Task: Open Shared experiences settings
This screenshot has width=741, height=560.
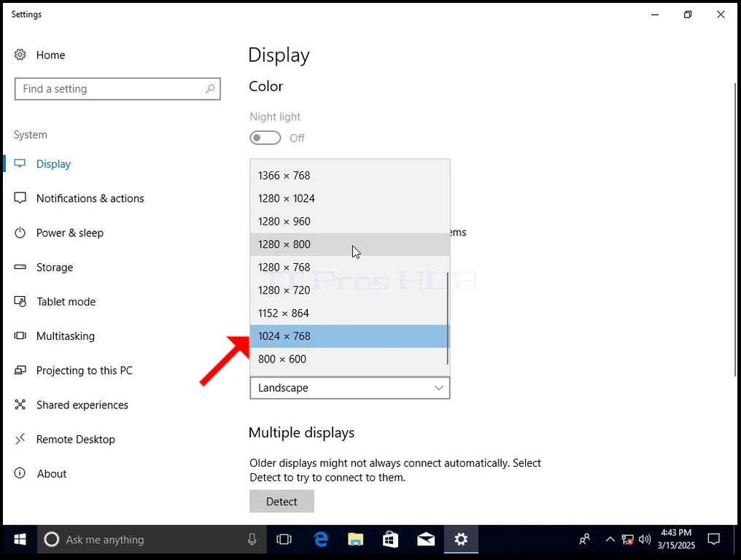Action: [x=82, y=405]
